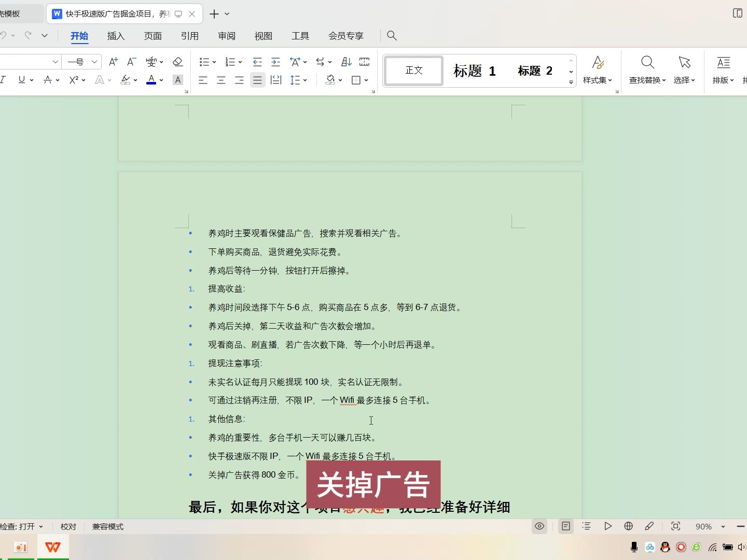Screen dimensions: 747x560
Task: Open the 会员专享 tab
Action: 346,36
